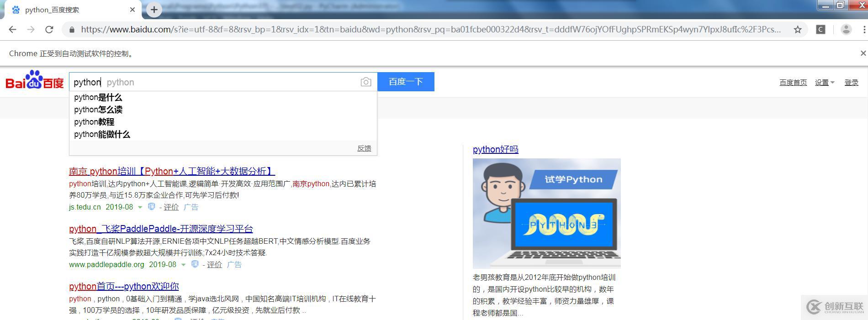Click the C extension icon in toolbar
This screenshot has width=868, height=320.
[x=820, y=30]
